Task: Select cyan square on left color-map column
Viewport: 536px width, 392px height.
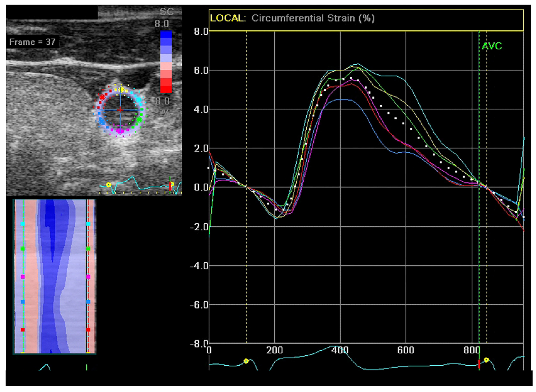Action: point(23,224)
